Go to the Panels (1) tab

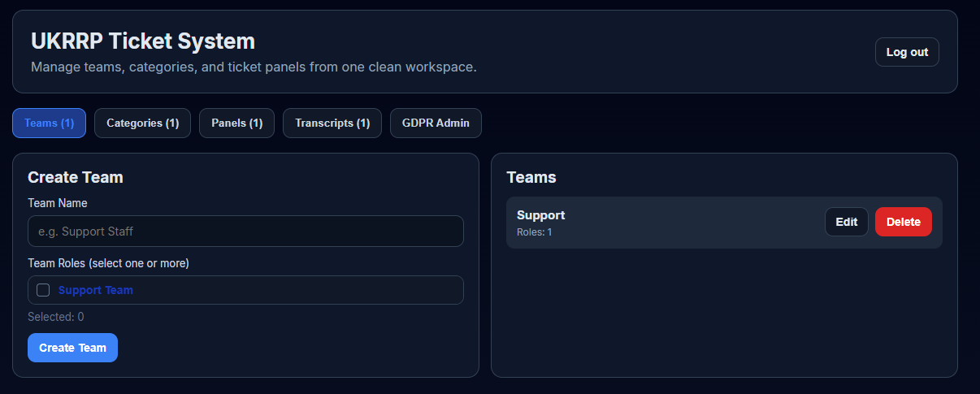click(236, 123)
